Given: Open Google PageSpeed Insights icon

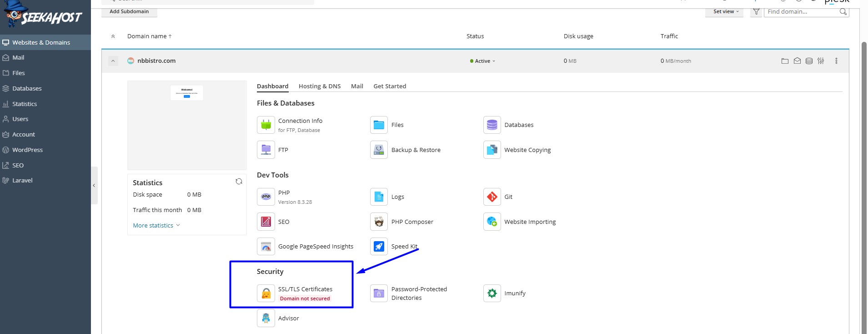Looking at the screenshot, I should (x=266, y=247).
